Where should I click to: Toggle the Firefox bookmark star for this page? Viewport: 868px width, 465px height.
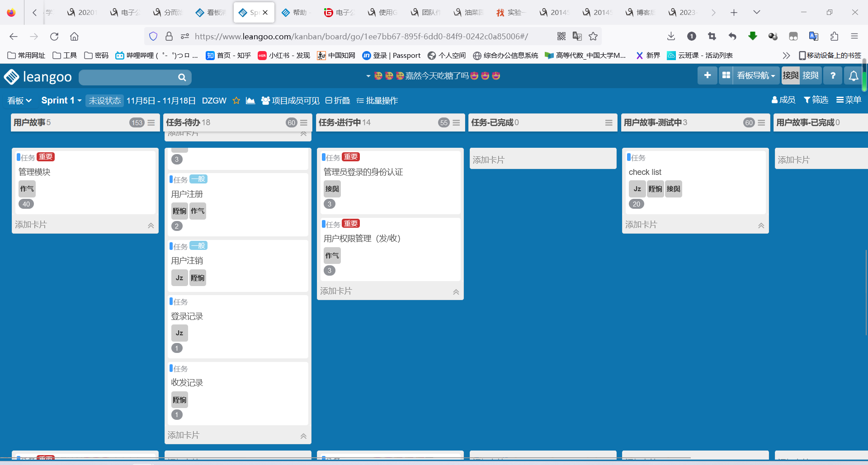coord(593,36)
